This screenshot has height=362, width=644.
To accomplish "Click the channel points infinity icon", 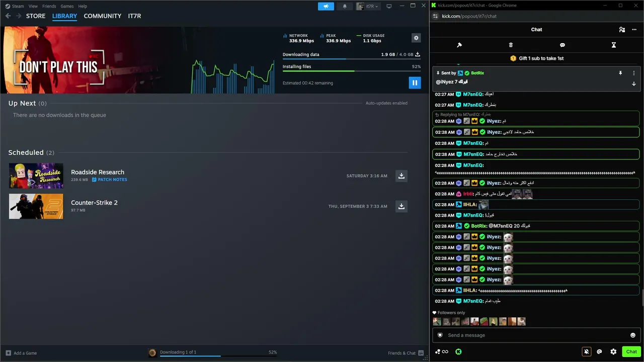I will click(442, 352).
